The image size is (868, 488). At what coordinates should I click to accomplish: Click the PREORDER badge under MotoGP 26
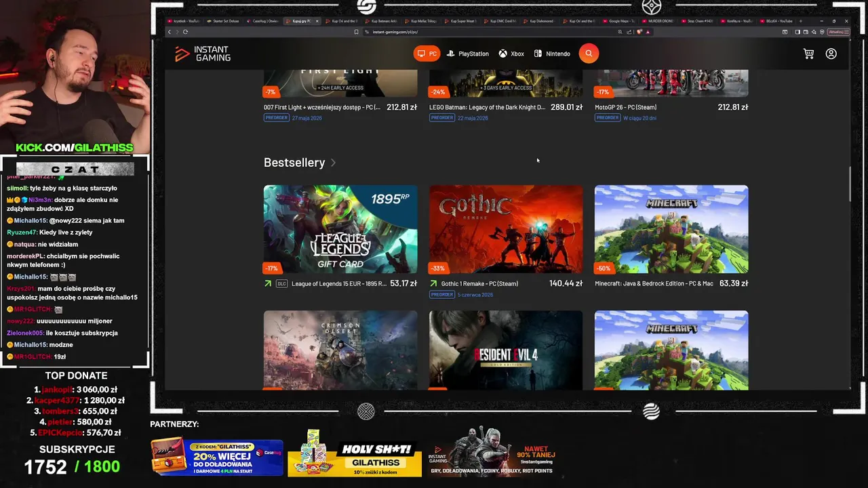[608, 118]
